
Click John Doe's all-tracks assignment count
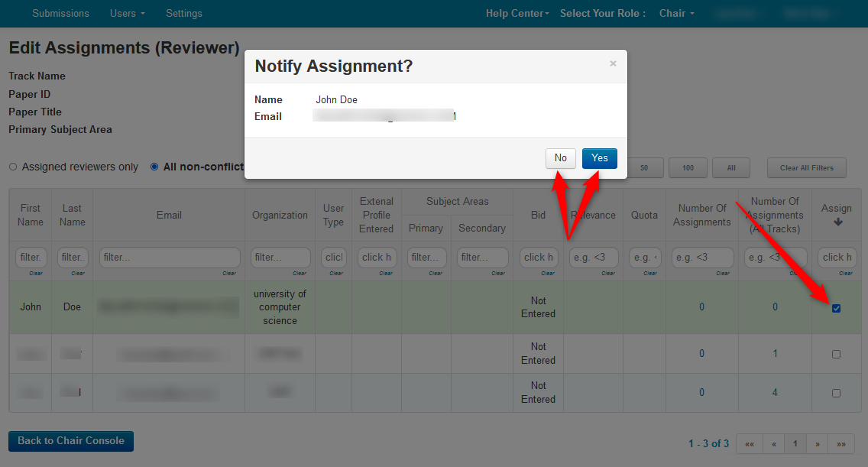pyautogui.click(x=775, y=307)
